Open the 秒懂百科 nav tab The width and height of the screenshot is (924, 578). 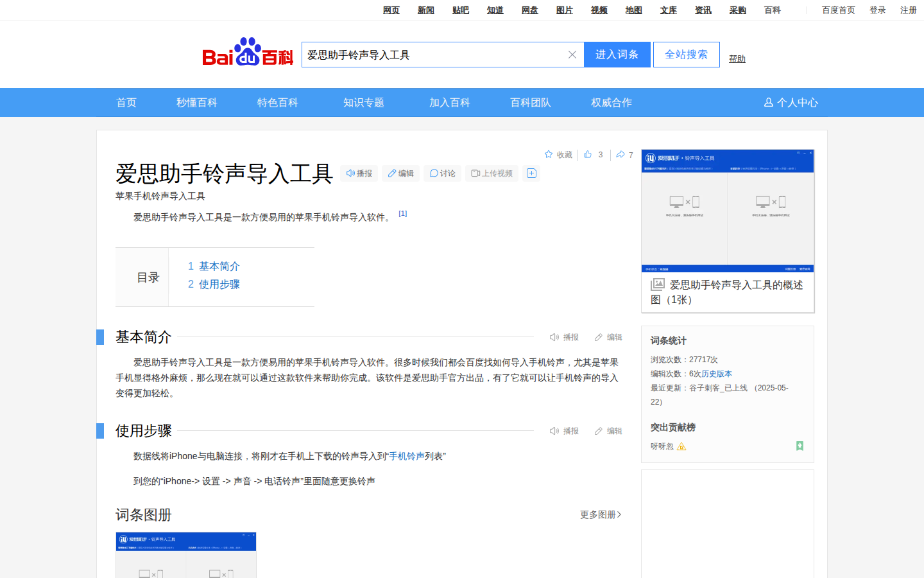pyautogui.click(x=197, y=102)
